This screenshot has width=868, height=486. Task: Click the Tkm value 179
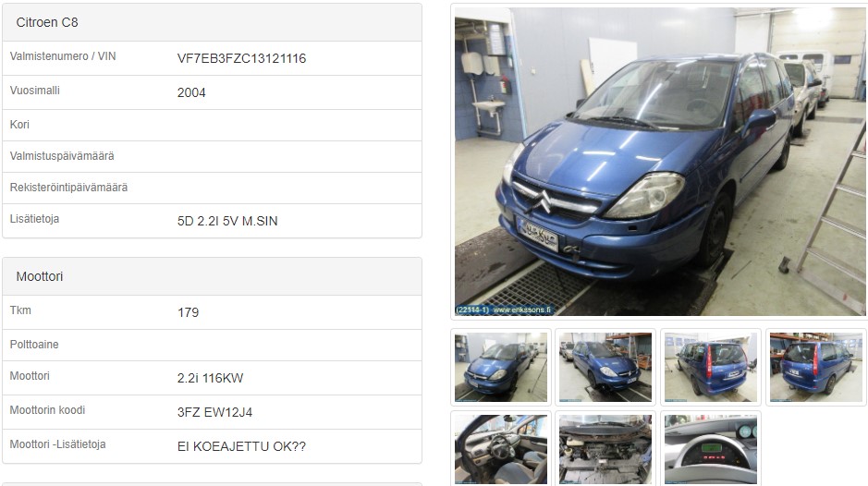click(x=189, y=312)
